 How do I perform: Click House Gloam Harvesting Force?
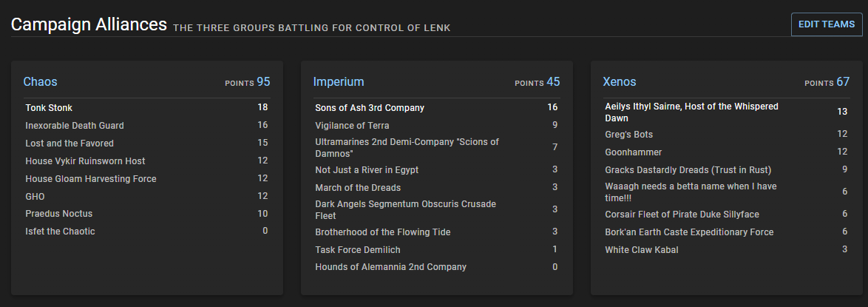tap(91, 179)
